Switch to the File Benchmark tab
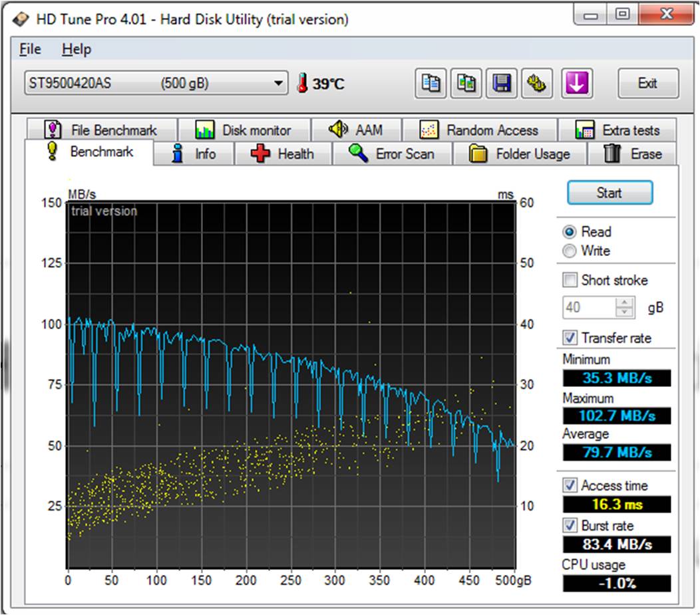This screenshot has width=700, height=615. [x=100, y=130]
